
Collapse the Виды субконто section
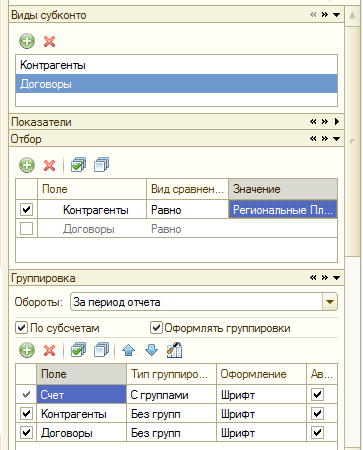[x=337, y=15]
